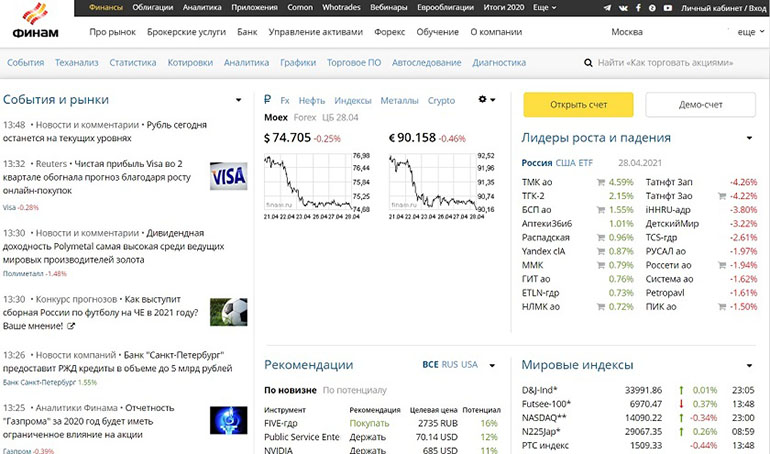This screenshot has height=454, width=770.
Task: Click the Полиметалл -1.48% ticker link
Action: pos(34,274)
